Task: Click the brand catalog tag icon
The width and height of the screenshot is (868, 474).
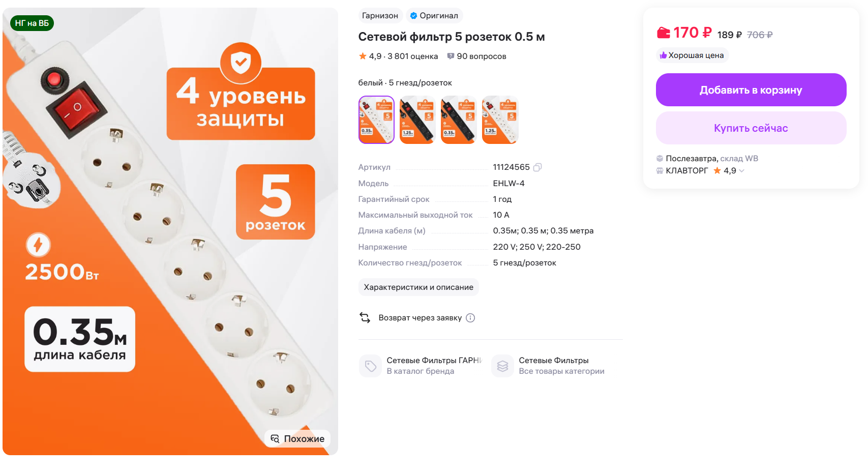Action: pyautogui.click(x=370, y=366)
